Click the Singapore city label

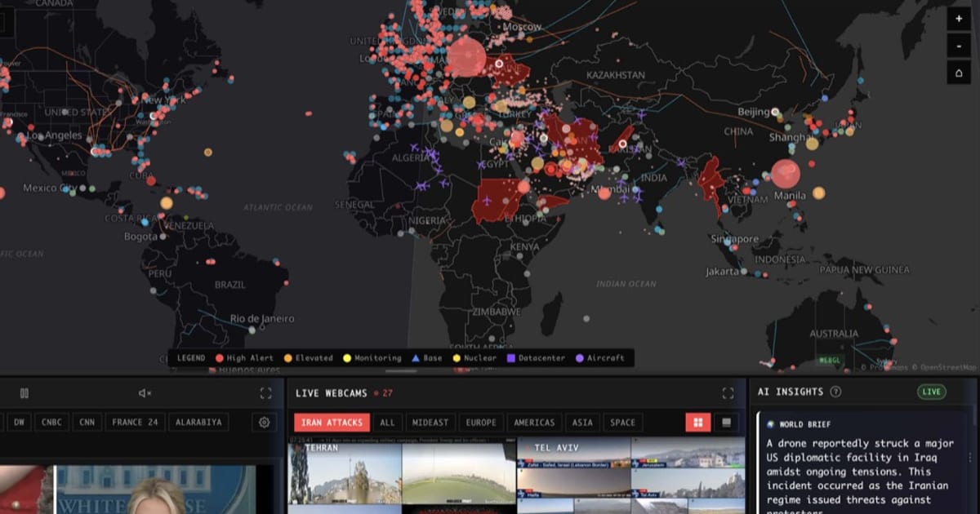pos(733,239)
